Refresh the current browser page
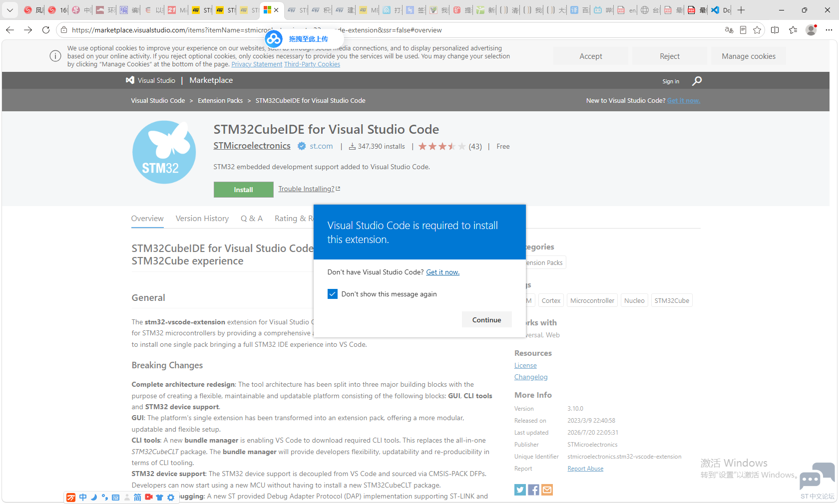 click(x=46, y=30)
